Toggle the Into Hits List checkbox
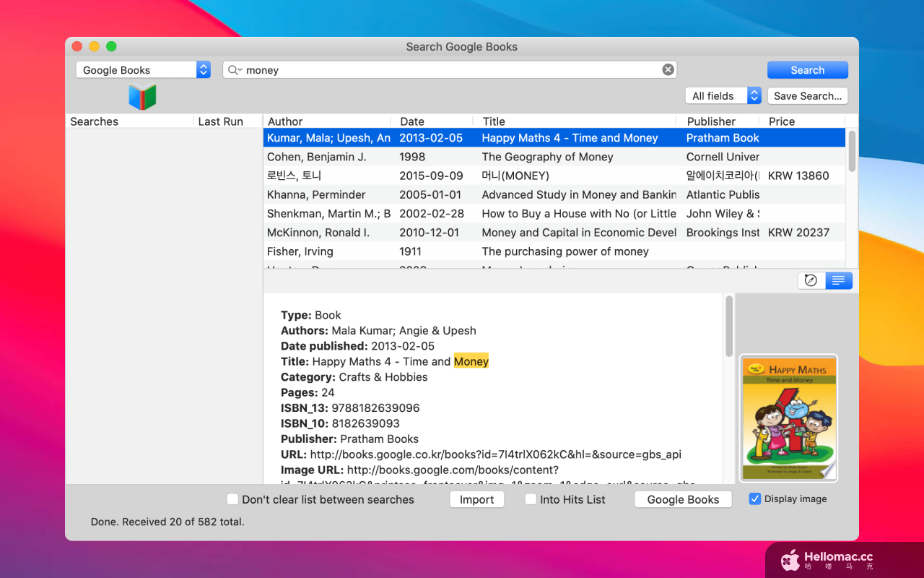Image resolution: width=924 pixels, height=578 pixels. pyautogui.click(x=531, y=499)
